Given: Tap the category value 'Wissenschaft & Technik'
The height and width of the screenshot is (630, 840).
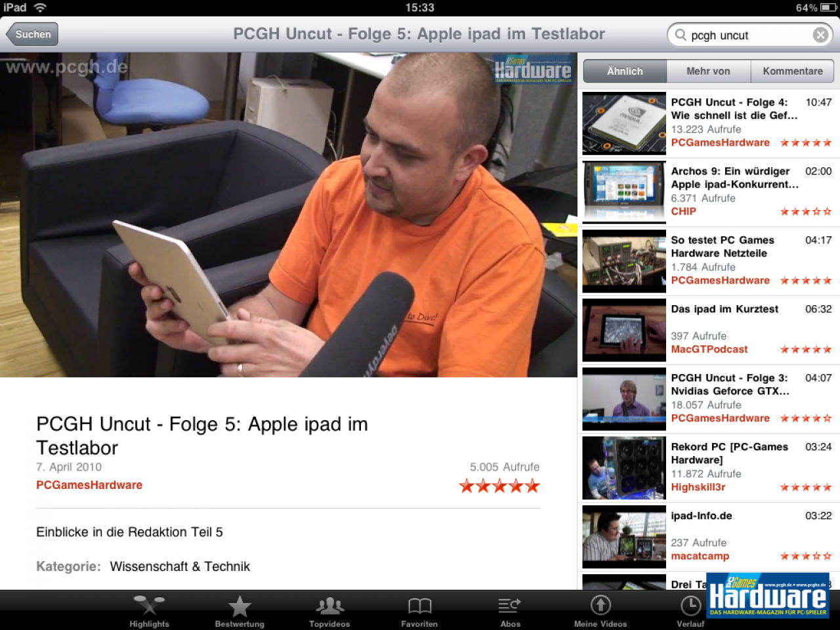Looking at the screenshot, I should pos(180,566).
